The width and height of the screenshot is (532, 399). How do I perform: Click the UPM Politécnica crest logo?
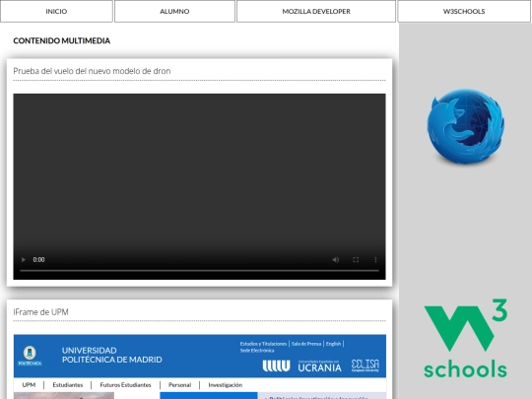[x=30, y=356]
